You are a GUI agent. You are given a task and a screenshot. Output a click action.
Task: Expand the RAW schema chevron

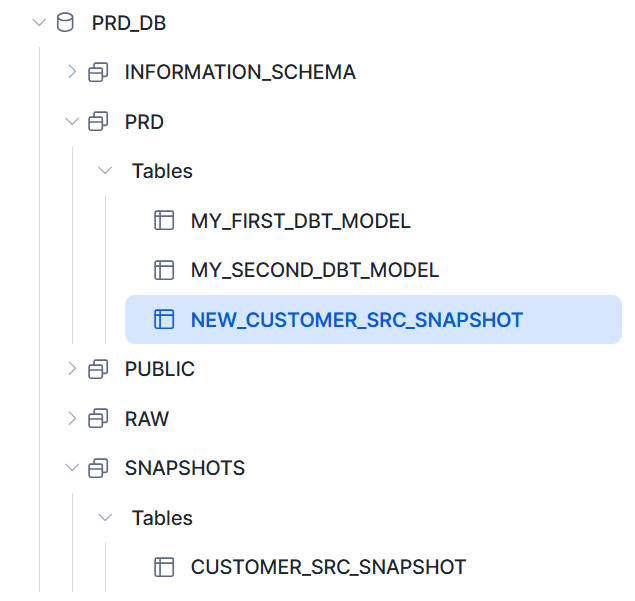[71, 418]
